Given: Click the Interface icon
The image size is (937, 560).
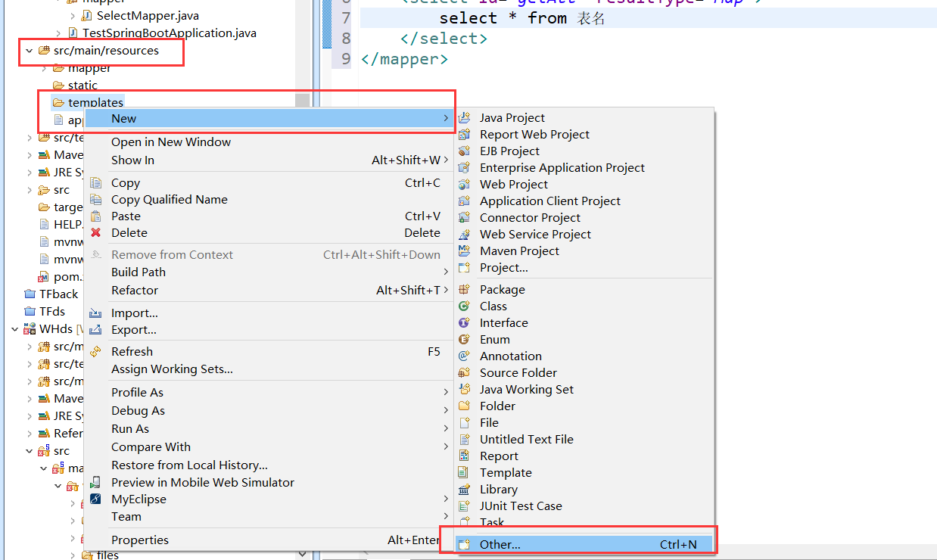Looking at the screenshot, I should pyautogui.click(x=465, y=322).
